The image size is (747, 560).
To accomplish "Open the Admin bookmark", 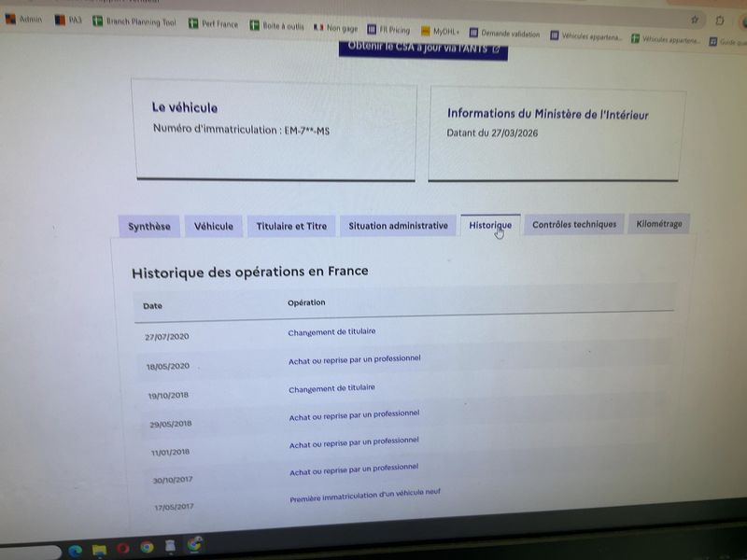I will click(x=24, y=20).
